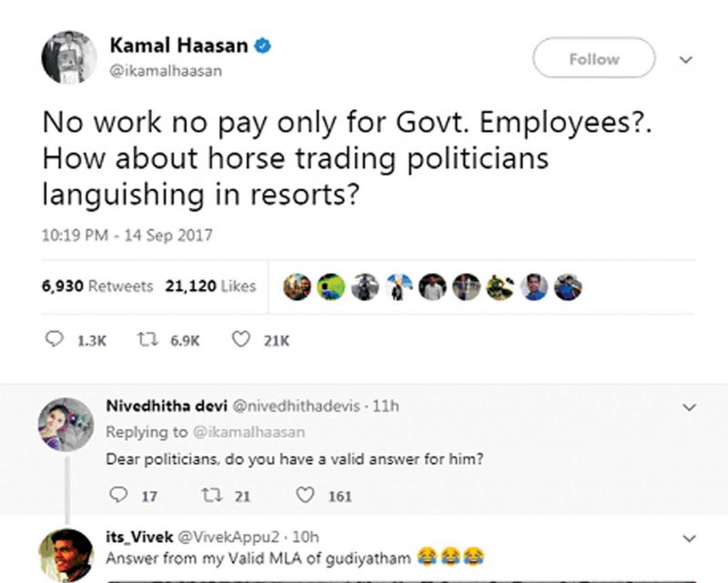The height and width of the screenshot is (583, 728).
Task: Follow Kamal Haasan
Action: click(594, 58)
